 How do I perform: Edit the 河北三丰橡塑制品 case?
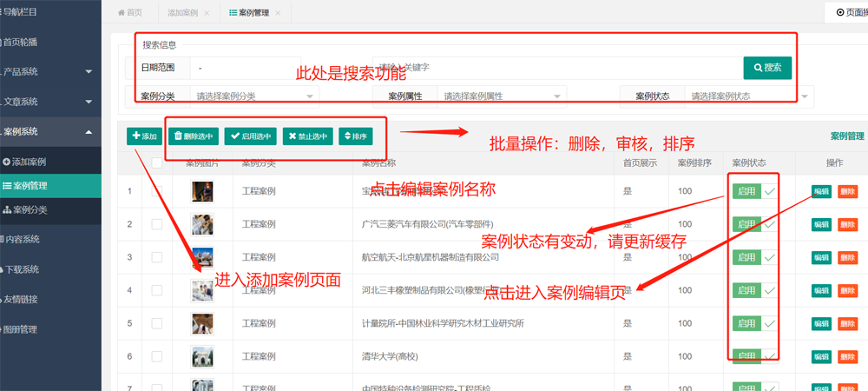[x=821, y=290]
